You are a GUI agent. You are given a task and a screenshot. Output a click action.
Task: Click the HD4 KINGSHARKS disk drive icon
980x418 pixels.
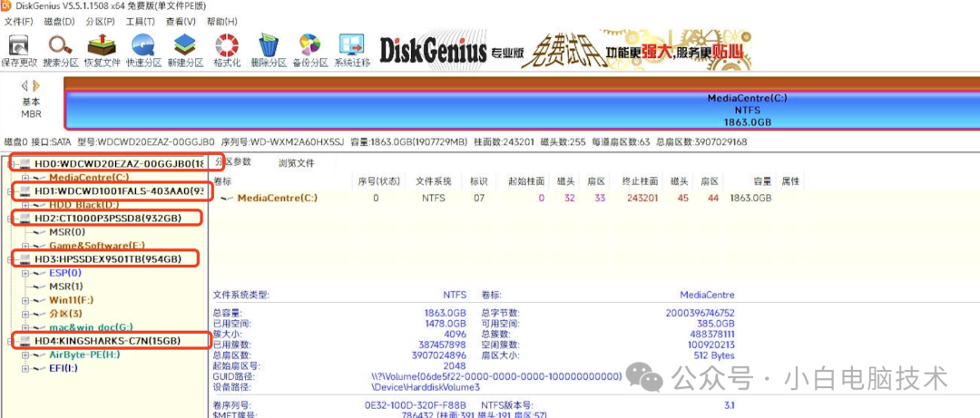tap(25, 341)
